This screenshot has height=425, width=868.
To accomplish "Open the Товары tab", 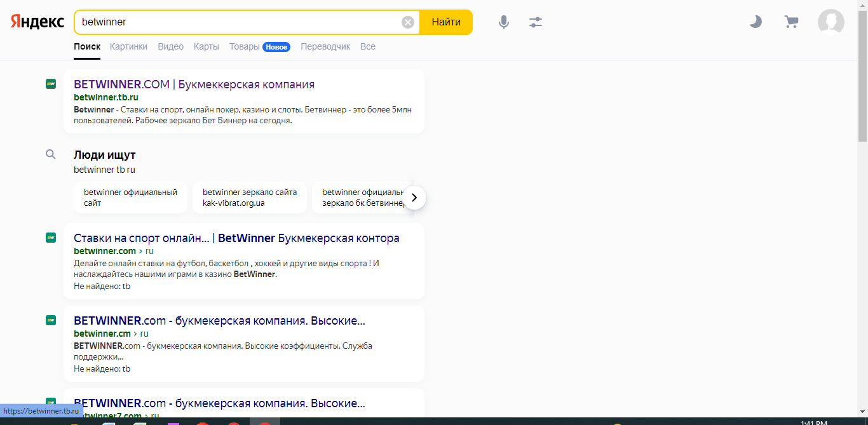I will pos(245,46).
